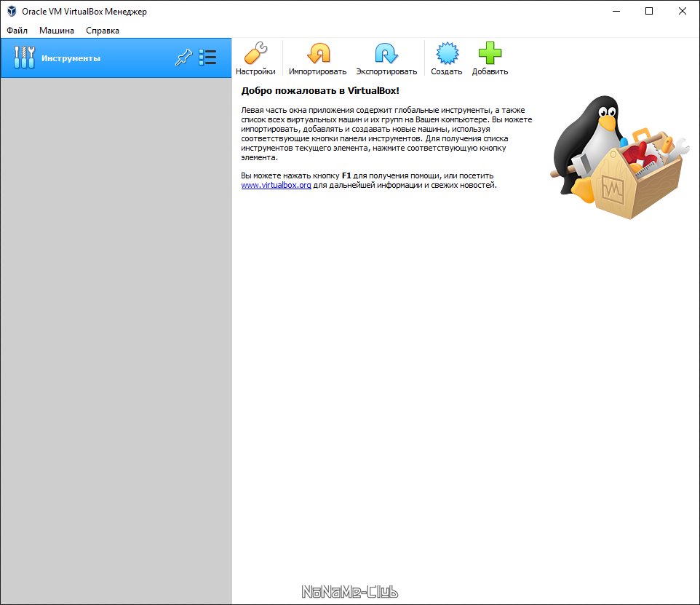Follow the www.virtualbox.org link

[x=276, y=185]
